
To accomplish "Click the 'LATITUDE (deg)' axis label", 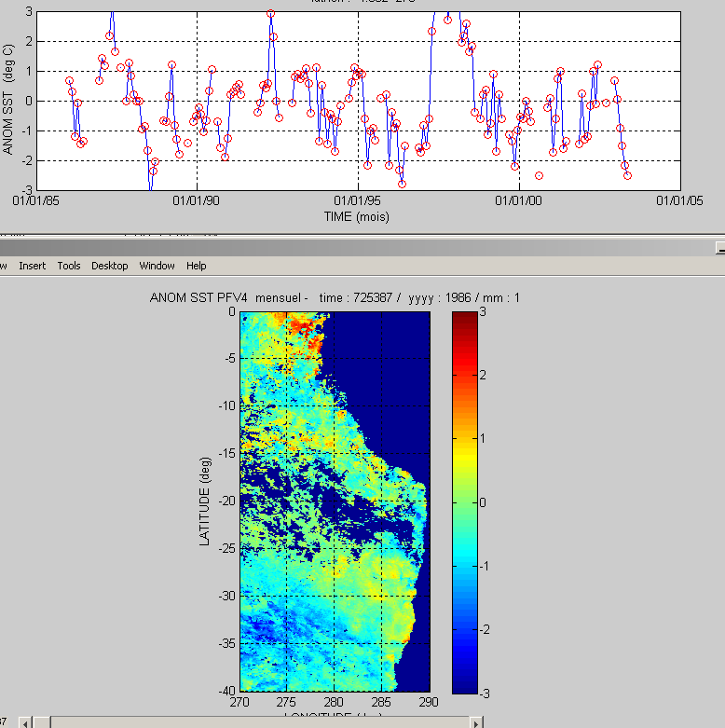I will 205,501.
